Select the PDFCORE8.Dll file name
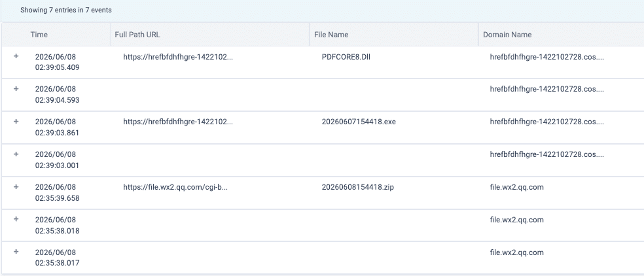 coord(346,57)
